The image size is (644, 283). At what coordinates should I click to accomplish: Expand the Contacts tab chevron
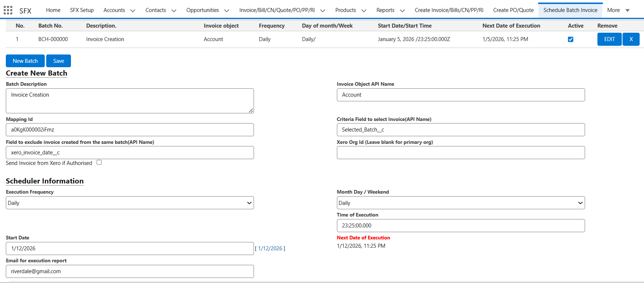point(174,11)
